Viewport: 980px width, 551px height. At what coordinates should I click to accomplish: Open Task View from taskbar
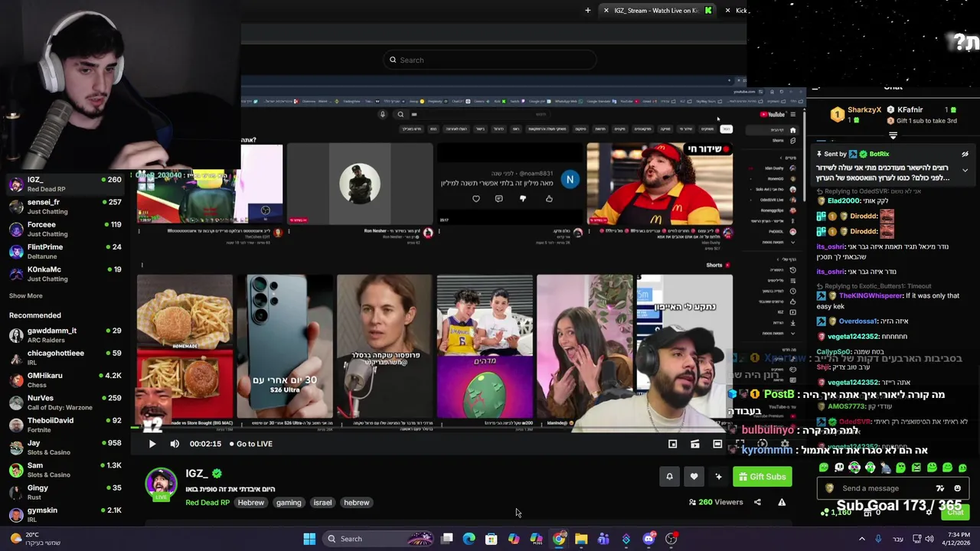[x=447, y=539]
